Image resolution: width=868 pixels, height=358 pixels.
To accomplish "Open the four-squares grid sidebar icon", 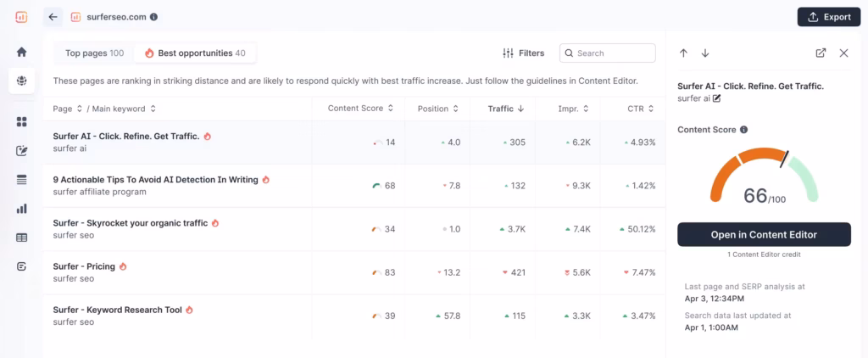I will point(21,122).
